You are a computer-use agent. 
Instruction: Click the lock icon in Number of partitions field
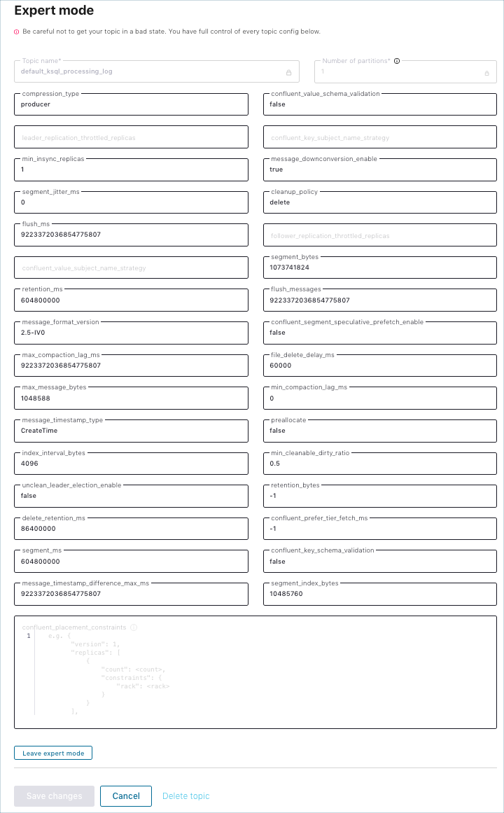tap(487, 72)
